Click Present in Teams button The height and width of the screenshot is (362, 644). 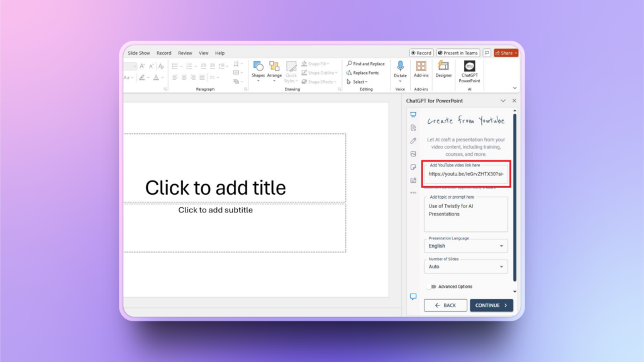tap(458, 53)
